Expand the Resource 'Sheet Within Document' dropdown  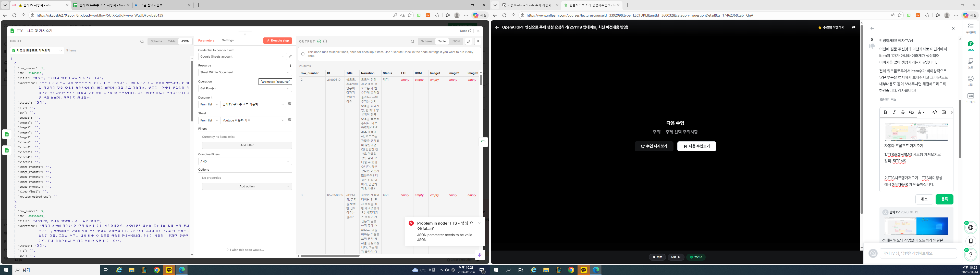[x=245, y=72]
